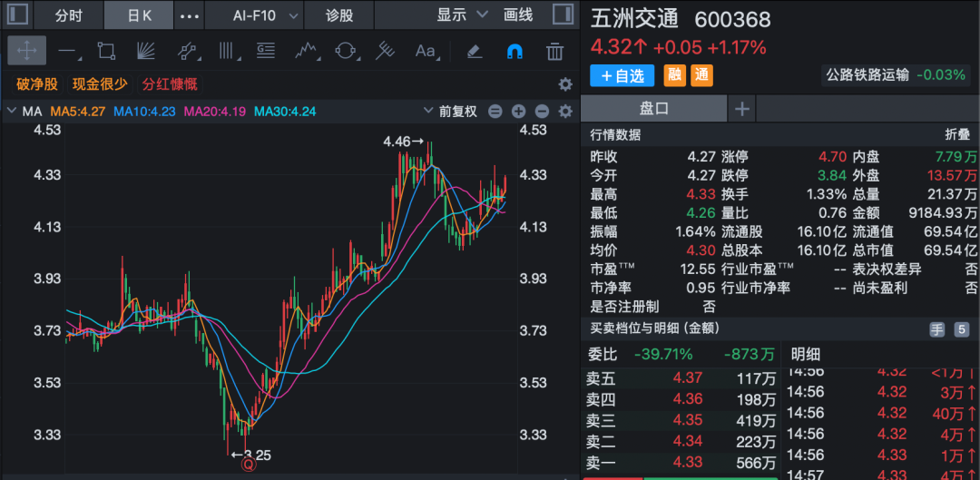Viewport: 980px width, 480px height.
Task: Click the trash can delete drawings icon
Action: pyautogui.click(x=554, y=51)
